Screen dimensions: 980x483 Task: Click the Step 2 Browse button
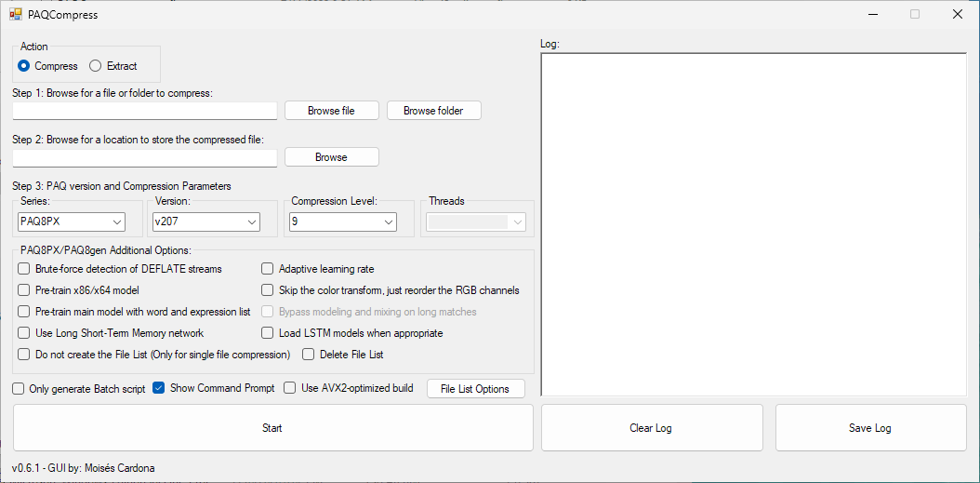pos(331,157)
